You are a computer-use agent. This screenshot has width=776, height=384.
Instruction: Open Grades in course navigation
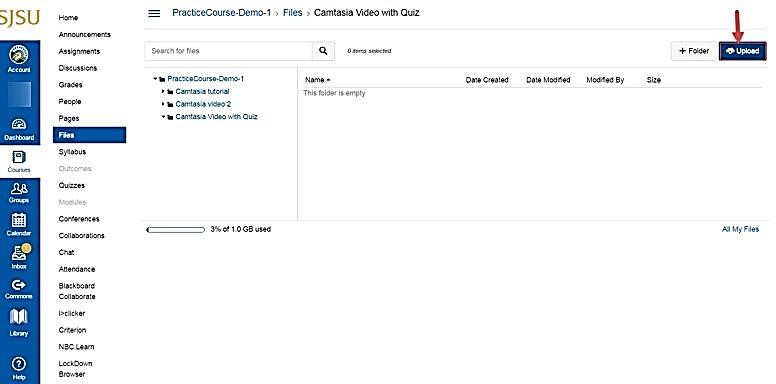coord(70,85)
